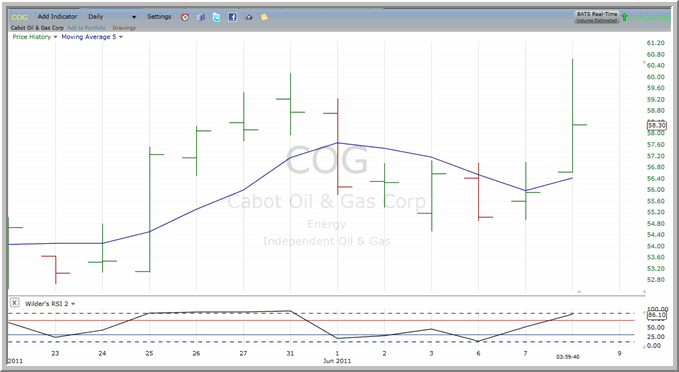Image resolution: width=679 pixels, height=372 pixels.
Task: Click the 58.30 current price marker
Action: click(x=656, y=125)
